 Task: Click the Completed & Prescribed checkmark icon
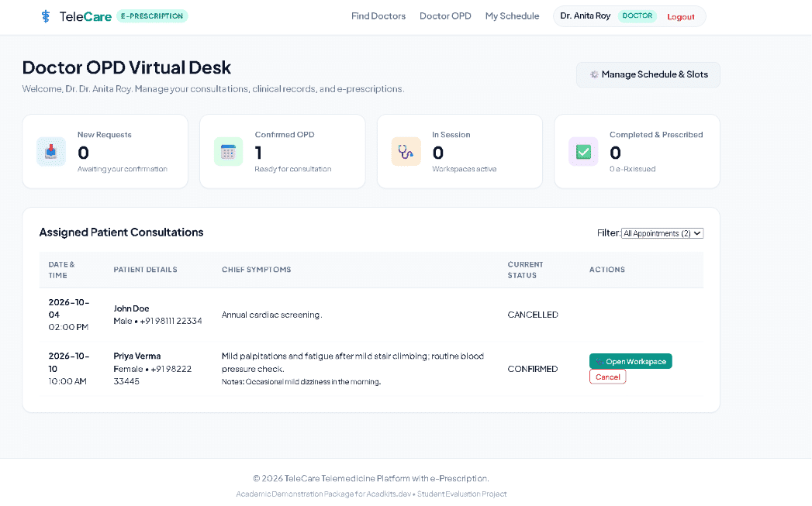(583, 152)
